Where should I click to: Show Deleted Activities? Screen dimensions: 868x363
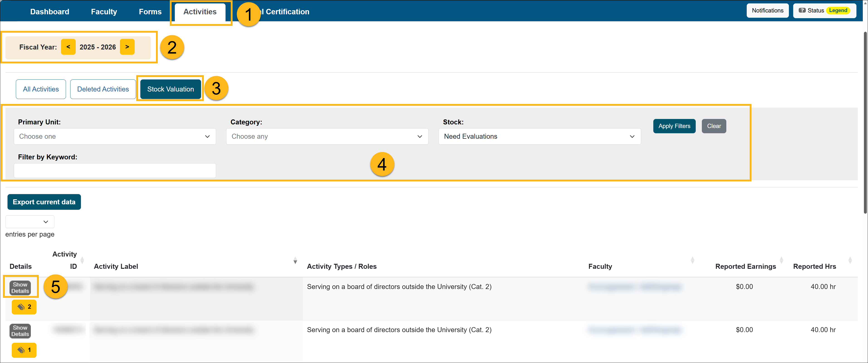point(103,89)
